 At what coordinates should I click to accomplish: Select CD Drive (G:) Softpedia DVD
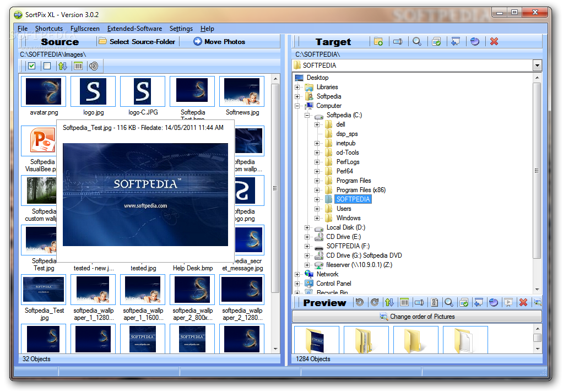[x=364, y=255]
